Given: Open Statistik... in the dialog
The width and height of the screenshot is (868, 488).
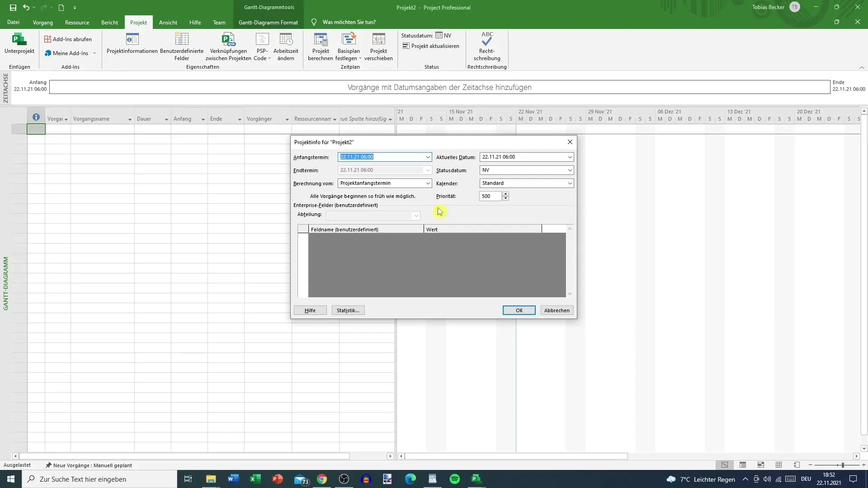Looking at the screenshot, I should click(x=348, y=310).
